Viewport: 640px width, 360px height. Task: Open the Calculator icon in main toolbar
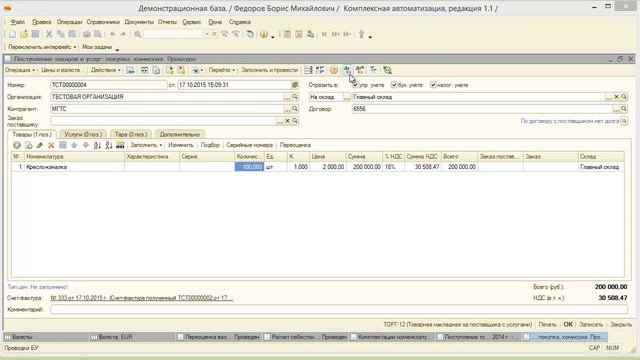(x=287, y=34)
